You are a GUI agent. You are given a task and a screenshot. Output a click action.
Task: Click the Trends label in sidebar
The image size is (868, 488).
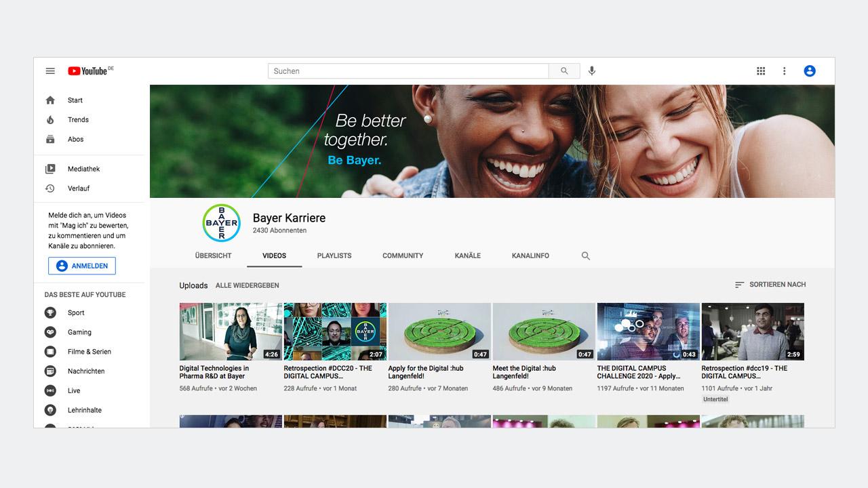tap(78, 120)
